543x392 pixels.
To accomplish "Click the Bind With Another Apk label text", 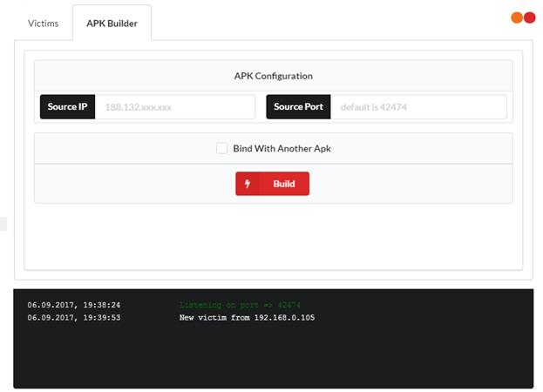I will click(282, 149).
